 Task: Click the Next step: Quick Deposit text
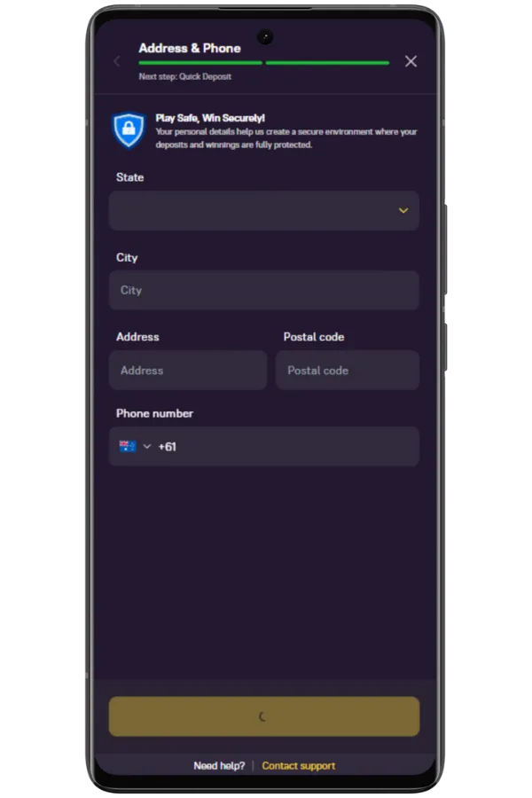click(x=185, y=76)
